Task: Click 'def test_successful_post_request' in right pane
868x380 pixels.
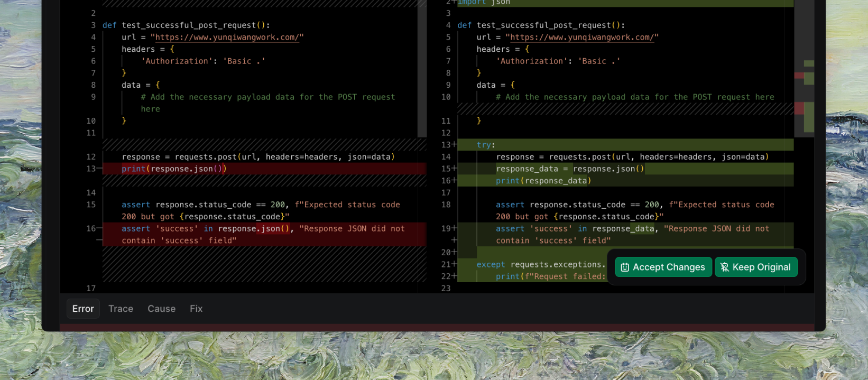Action: coord(541,25)
